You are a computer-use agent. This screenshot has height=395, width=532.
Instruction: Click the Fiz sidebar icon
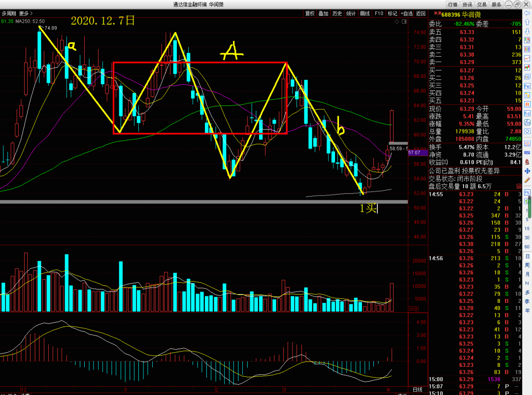(527, 113)
